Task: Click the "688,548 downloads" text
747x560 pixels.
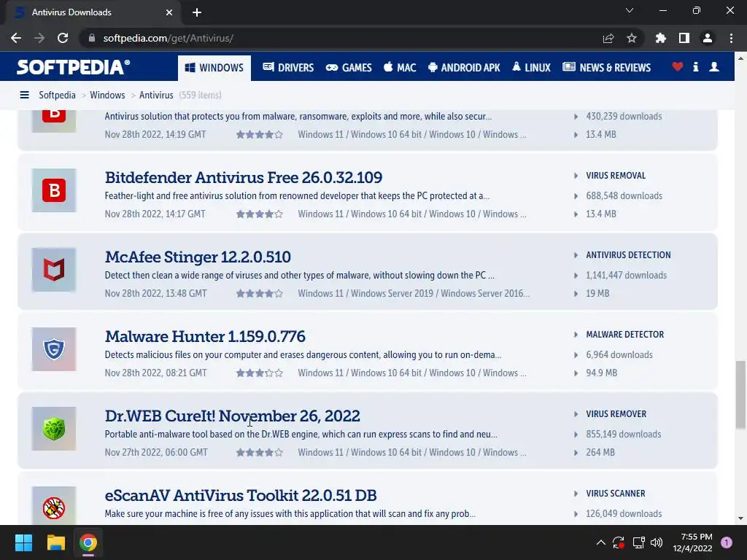Action: pyautogui.click(x=624, y=195)
